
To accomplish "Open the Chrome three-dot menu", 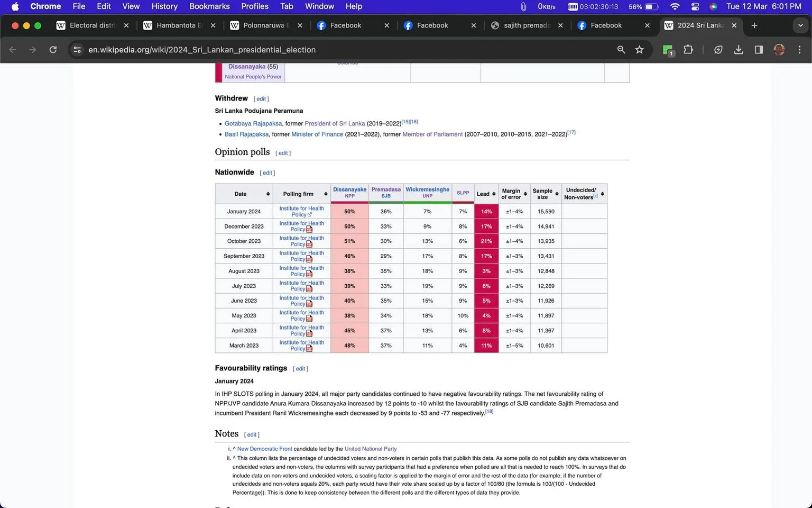I will point(799,50).
